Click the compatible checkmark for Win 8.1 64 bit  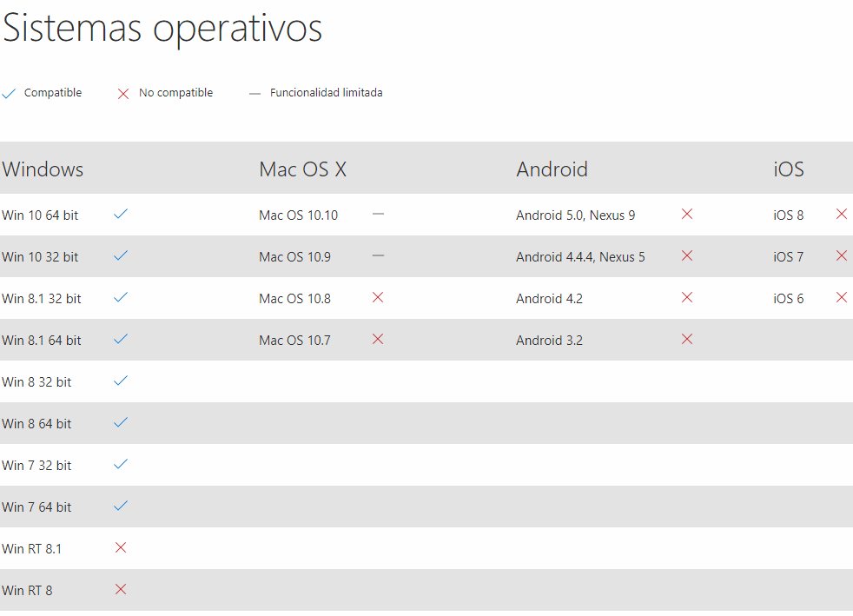pos(121,339)
